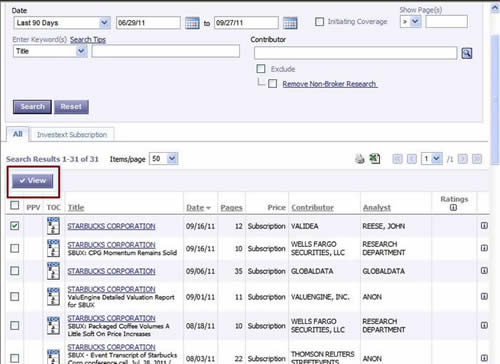
Task: Open the page number dropdown
Action: point(432,159)
